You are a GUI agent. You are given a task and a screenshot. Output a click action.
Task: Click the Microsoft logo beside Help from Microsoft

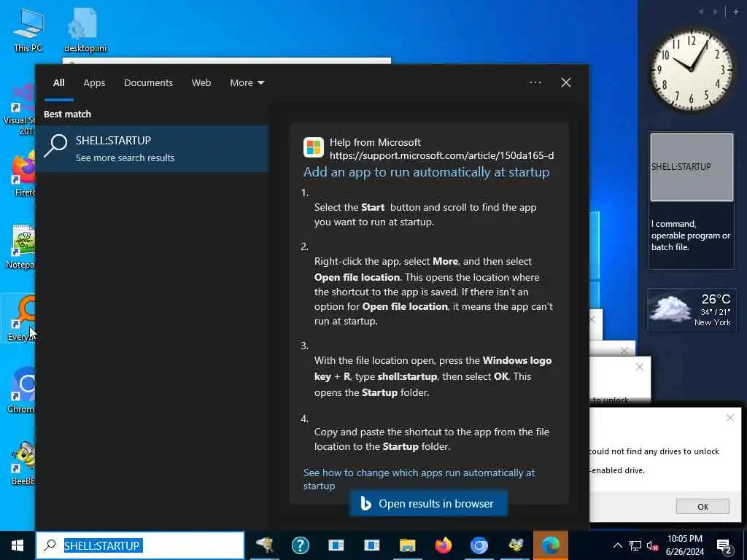314,147
